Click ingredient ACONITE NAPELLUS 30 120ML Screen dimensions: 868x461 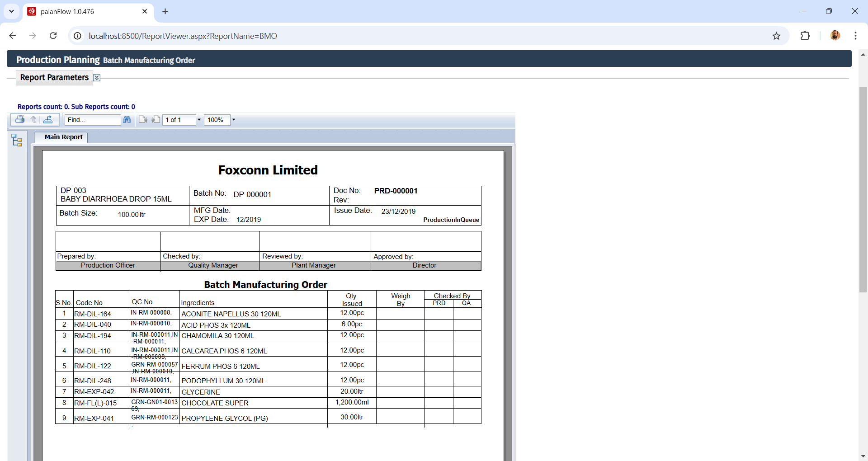coord(231,314)
